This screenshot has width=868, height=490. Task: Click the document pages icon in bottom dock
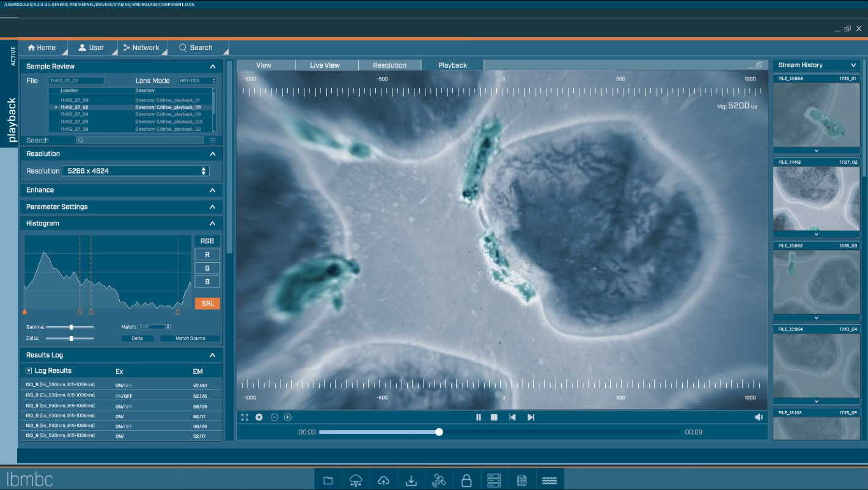[522, 480]
